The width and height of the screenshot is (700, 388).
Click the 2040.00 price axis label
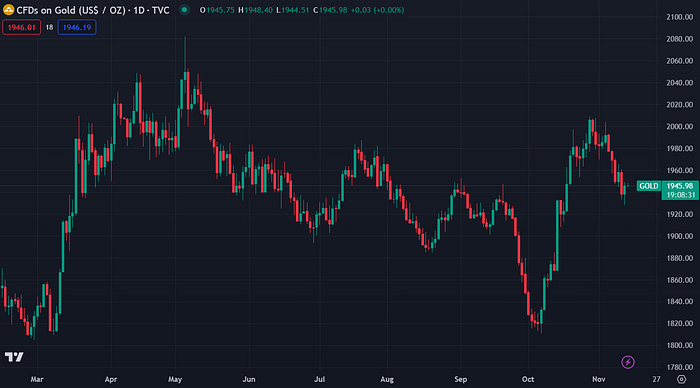tap(679, 83)
